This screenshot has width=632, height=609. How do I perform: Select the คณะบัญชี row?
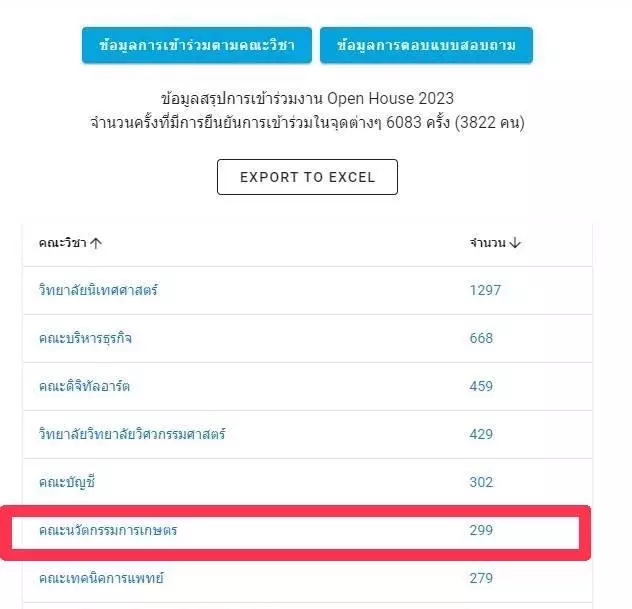[308, 482]
